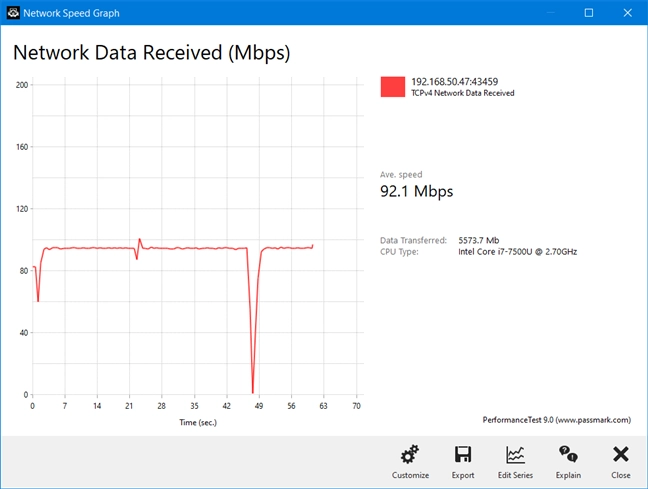
Task: Click the 7 tick on the time axis
Action: tap(64, 406)
